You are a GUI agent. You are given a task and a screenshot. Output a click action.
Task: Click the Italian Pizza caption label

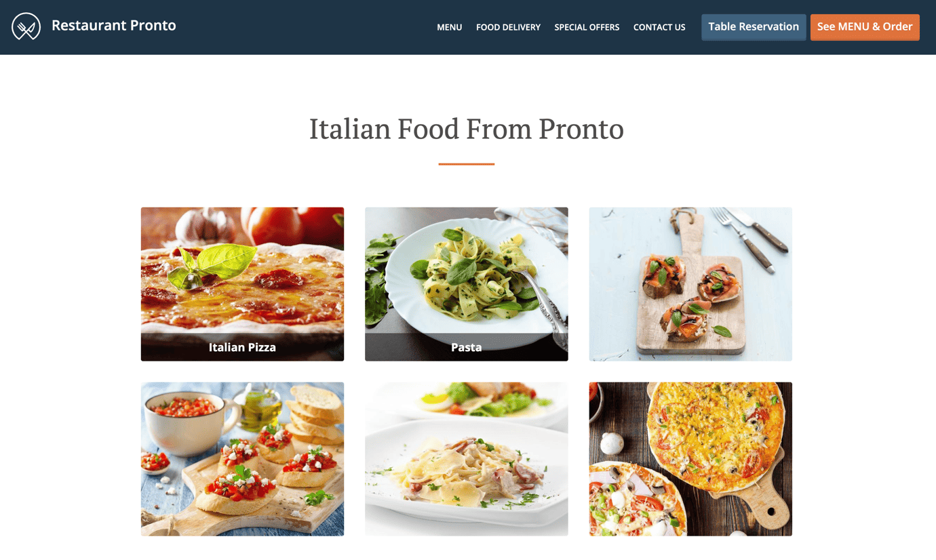tap(242, 347)
